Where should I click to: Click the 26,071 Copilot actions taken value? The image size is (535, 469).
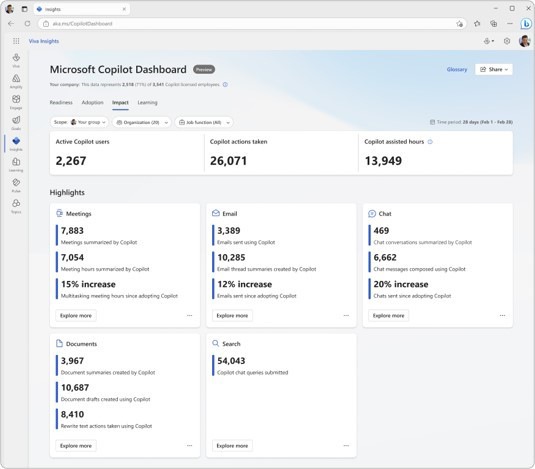(228, 161)
